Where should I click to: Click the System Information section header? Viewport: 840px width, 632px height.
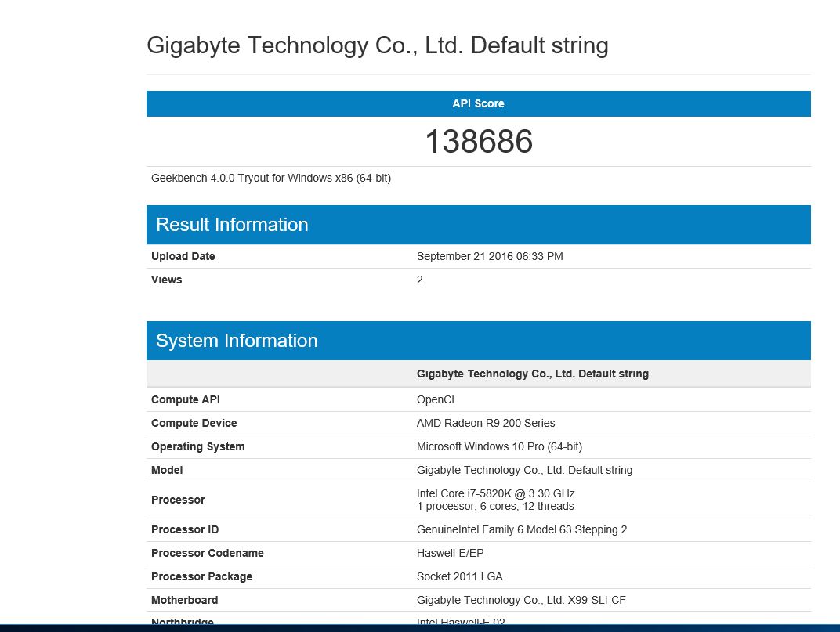[x=479, y=341]
